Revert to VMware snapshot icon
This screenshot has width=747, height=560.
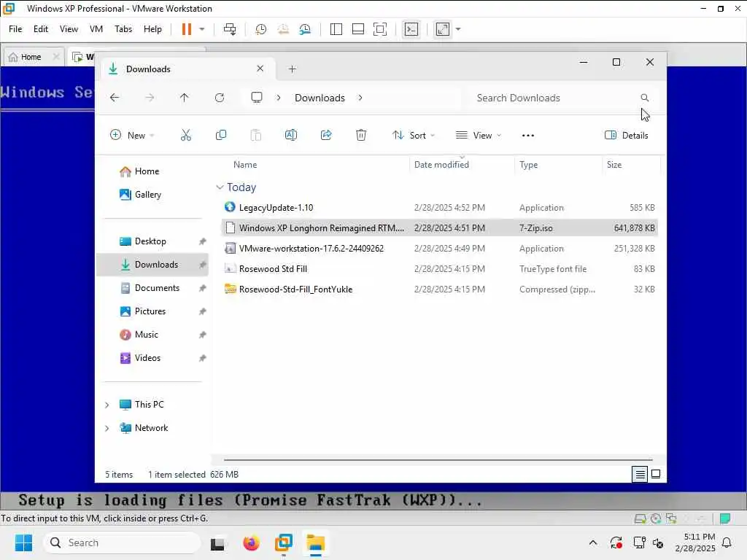(x=283, y=29)
